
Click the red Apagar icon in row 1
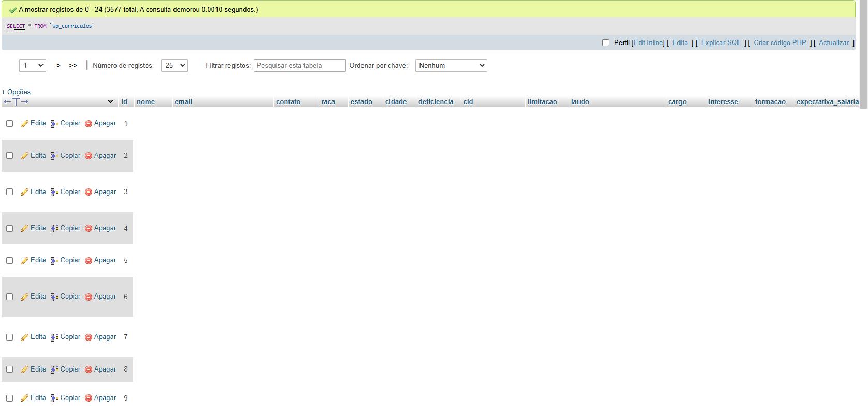tap(89, 124)
